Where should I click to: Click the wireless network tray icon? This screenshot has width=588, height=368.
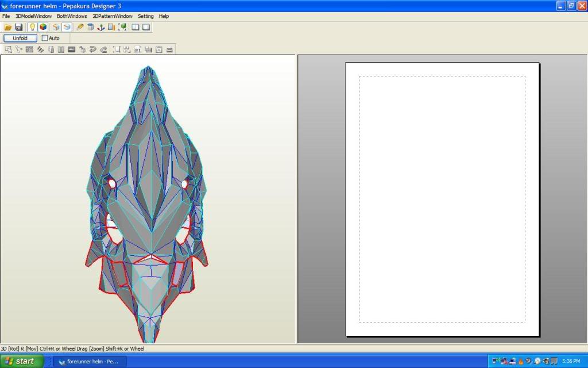pyautogui.click(x=496, y=361)
